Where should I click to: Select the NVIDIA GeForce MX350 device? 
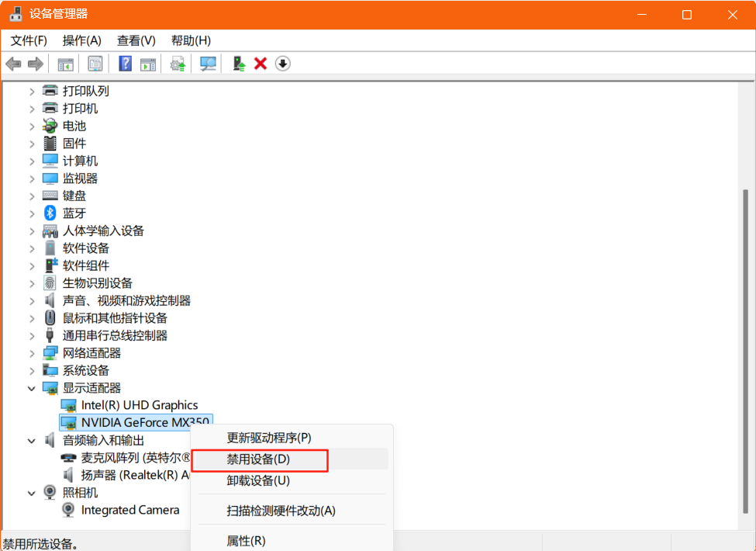(136, 423)
